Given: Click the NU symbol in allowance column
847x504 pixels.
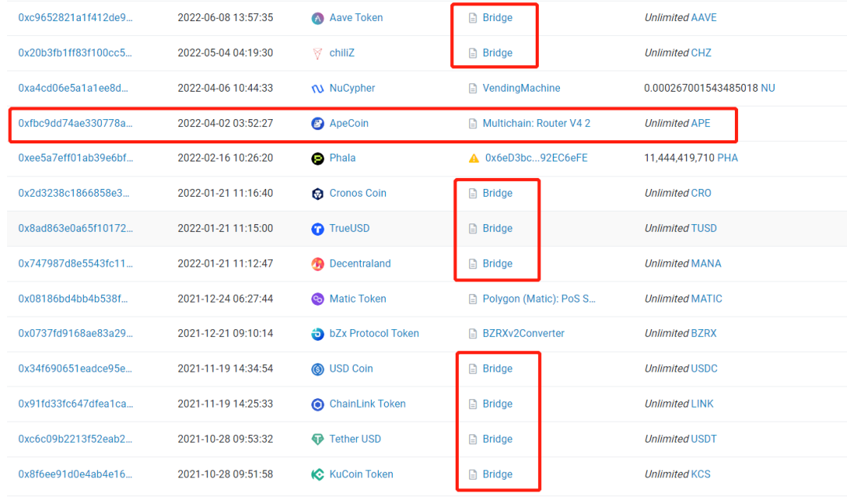Looking at the screenshot, I should click(x=768, y=88).
